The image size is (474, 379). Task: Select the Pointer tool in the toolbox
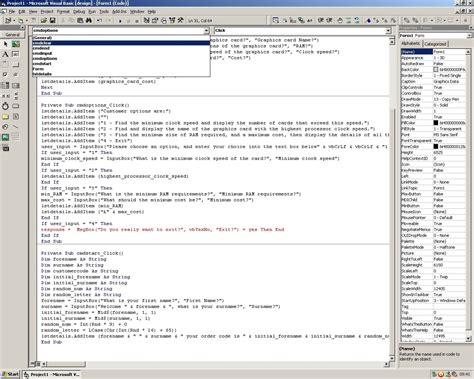coord(5,44)
